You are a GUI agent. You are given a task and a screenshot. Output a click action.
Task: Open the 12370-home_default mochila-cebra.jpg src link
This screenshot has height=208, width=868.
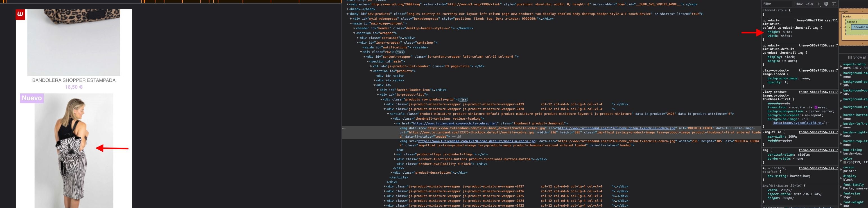(x=477, y=141)
